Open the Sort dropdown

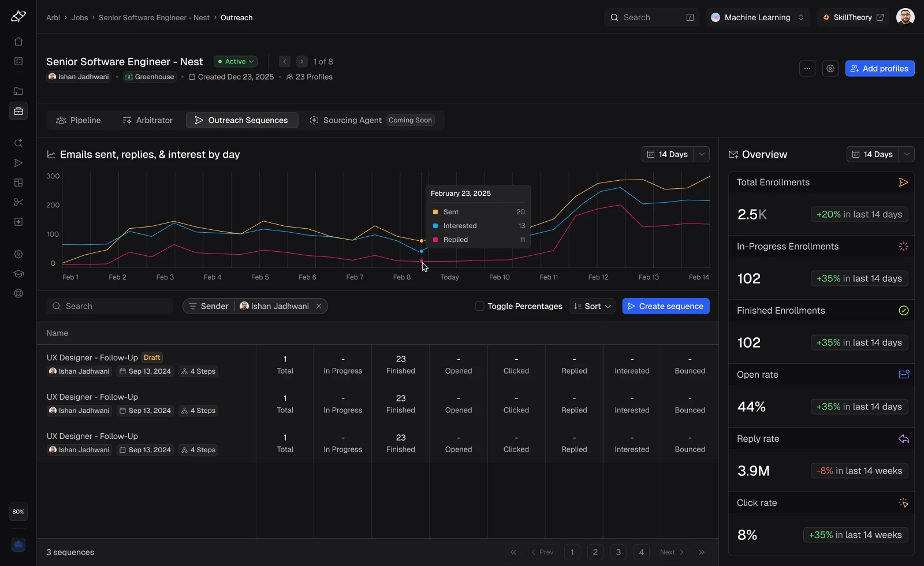click(593, 306)
